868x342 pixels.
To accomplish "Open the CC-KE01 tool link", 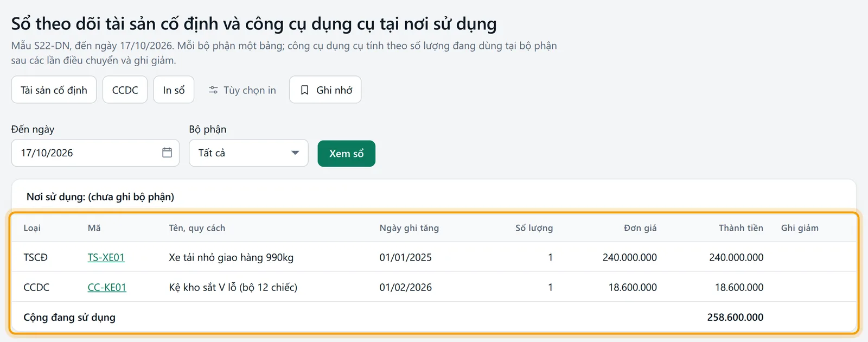I will pos(107,287).
